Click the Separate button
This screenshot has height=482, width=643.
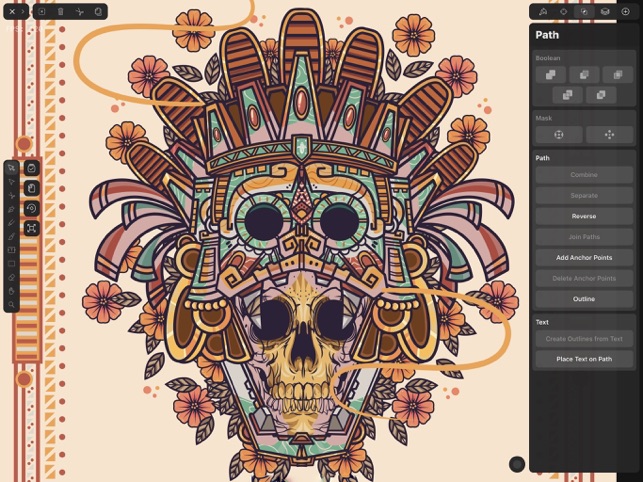(584, 196)
